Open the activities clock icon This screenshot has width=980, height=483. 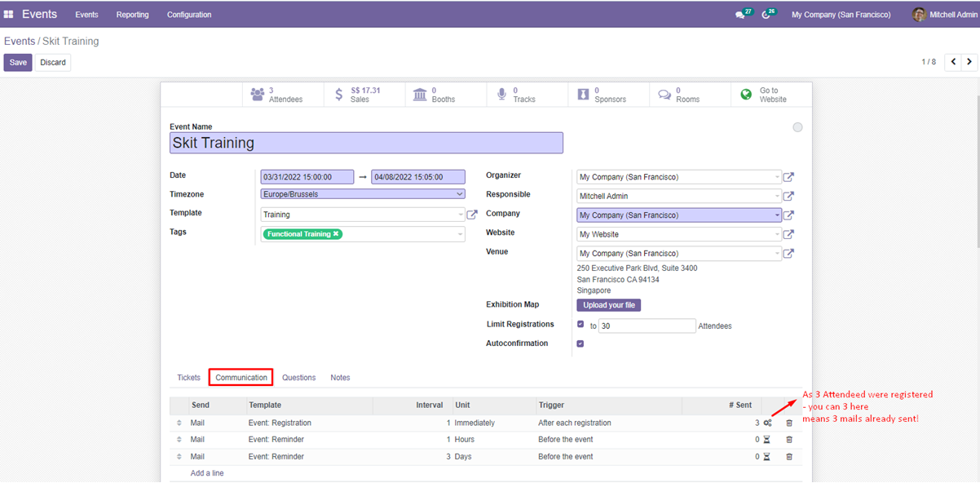766,15
